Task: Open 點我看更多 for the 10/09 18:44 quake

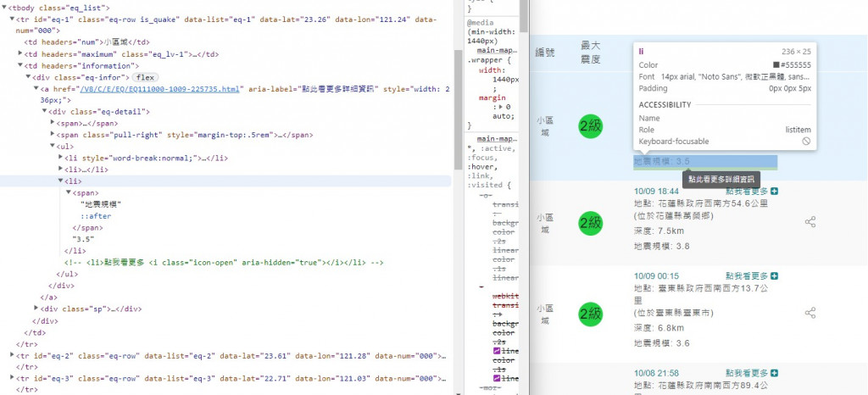Action: [748, 191]
